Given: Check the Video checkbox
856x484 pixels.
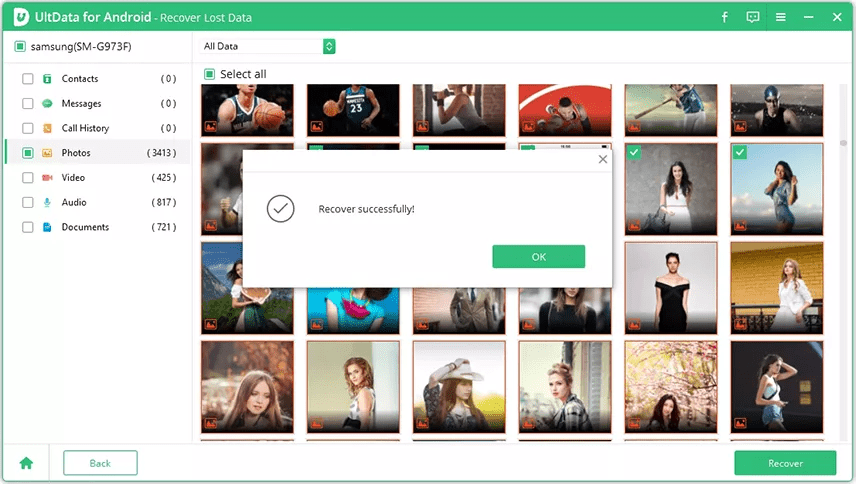Looking at the screenshot, I should (28, 177).
